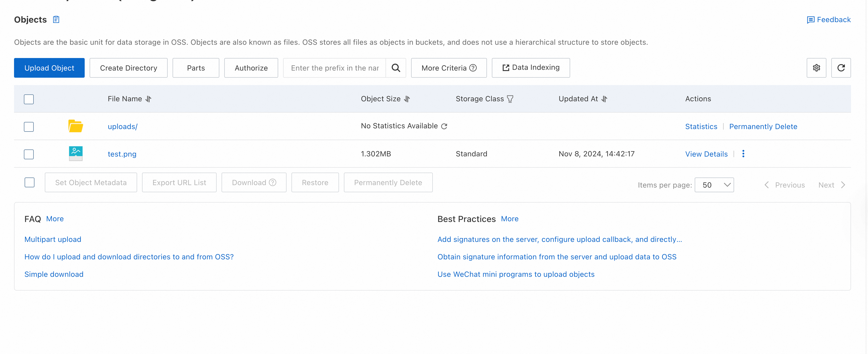Open Items per page dropdown
This screenshot has width=868, height=354.
pyautogui.click(x=714, y=185)
